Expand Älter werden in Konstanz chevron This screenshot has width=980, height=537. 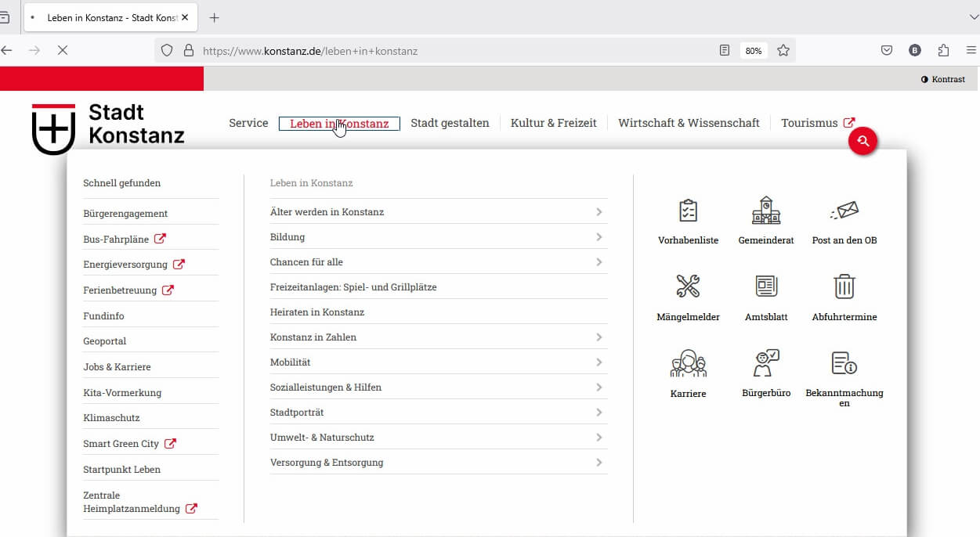[598, 212]
